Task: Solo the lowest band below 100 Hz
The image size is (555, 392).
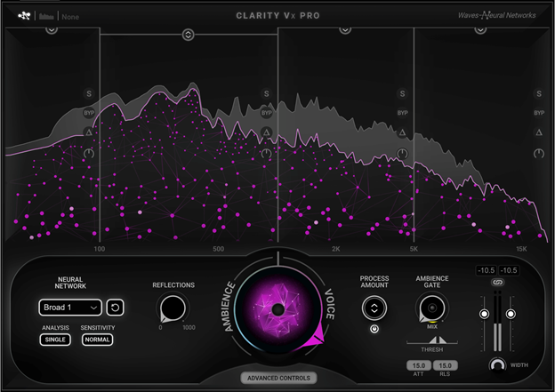Action: (89, 93)
